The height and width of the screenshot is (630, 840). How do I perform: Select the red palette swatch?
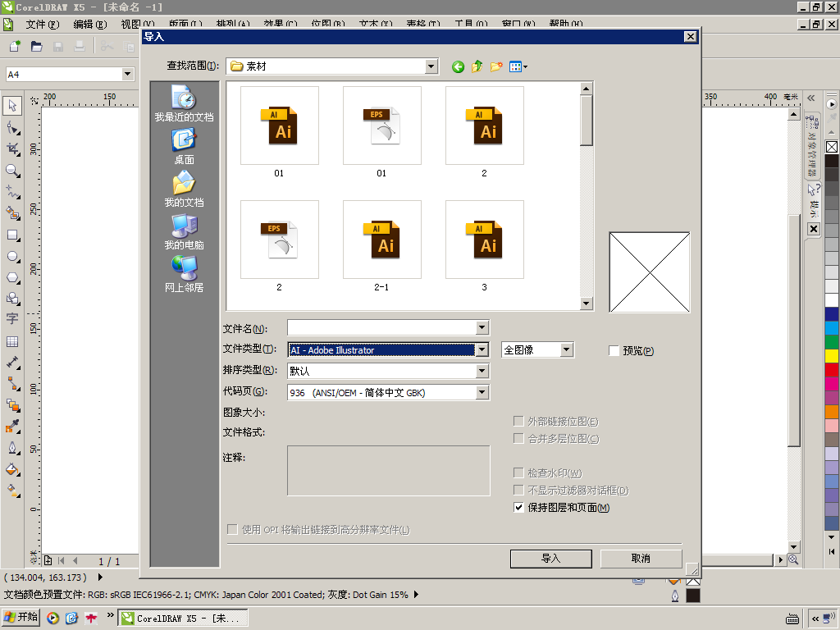832,370
